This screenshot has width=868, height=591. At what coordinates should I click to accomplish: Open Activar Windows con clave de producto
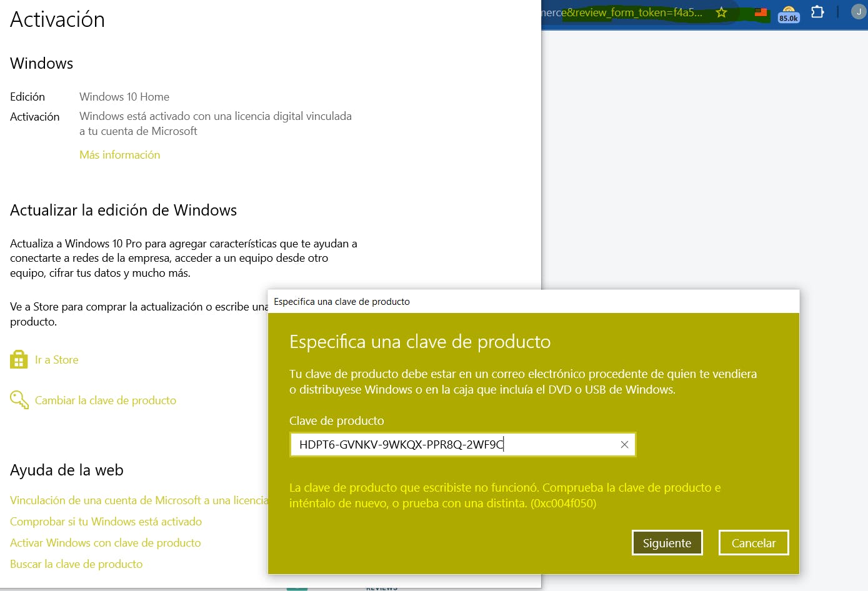105,543
